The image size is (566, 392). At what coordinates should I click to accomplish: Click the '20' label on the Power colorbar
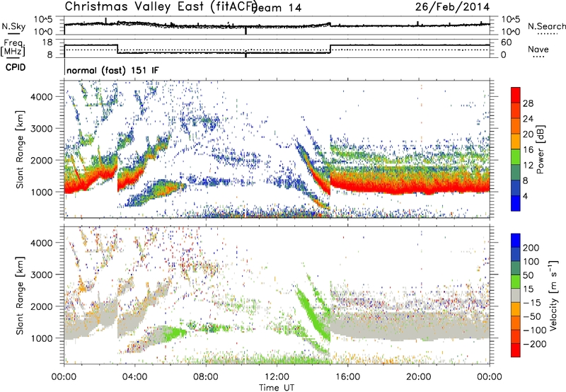coord(528,134)
